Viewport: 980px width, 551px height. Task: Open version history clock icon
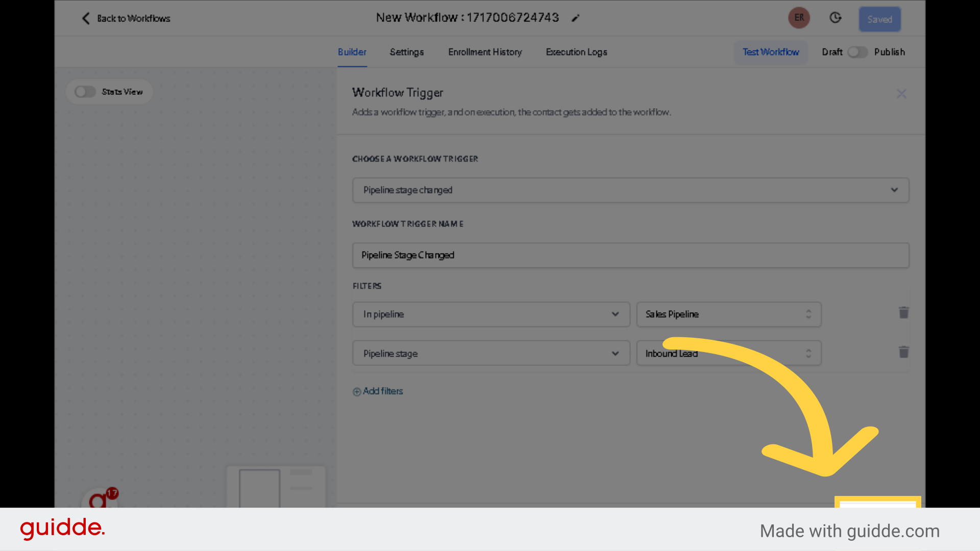click(835, 18)
